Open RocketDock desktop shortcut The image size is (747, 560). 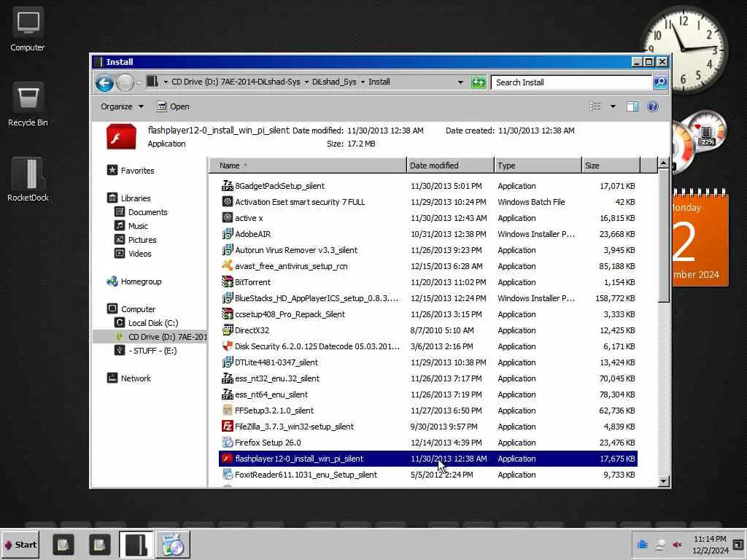[28, 179]
